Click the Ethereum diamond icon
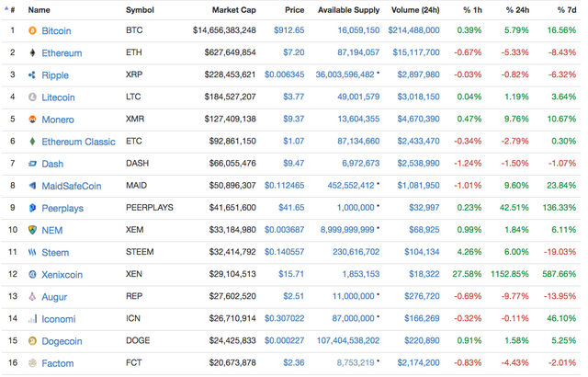 [33, 52]
